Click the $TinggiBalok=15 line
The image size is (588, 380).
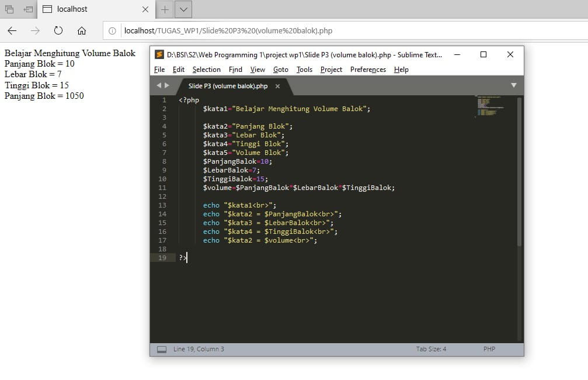[x=235, y=179]
